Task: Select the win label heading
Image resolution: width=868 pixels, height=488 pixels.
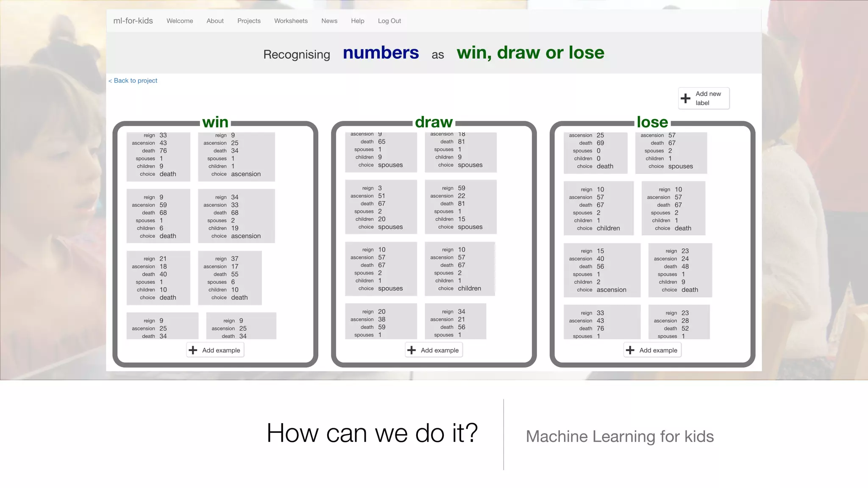Action: click(215, 122)
